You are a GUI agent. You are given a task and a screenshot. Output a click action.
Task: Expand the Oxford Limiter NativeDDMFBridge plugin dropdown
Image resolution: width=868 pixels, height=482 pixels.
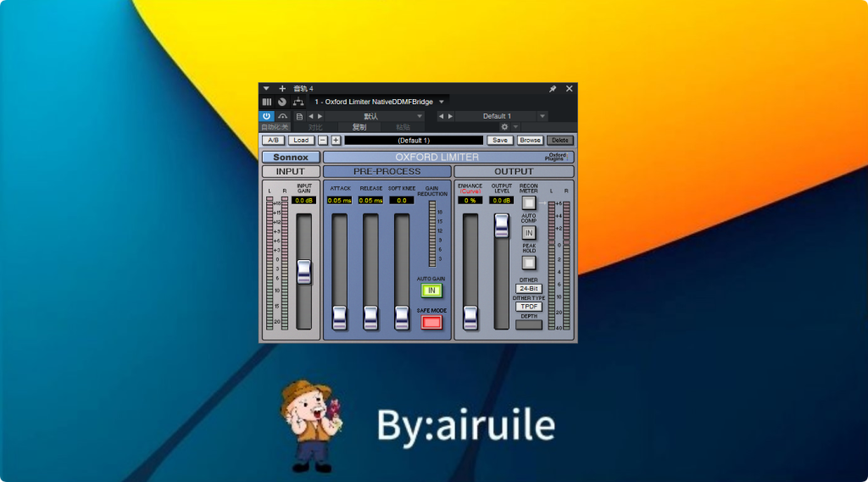pos(442,102)
